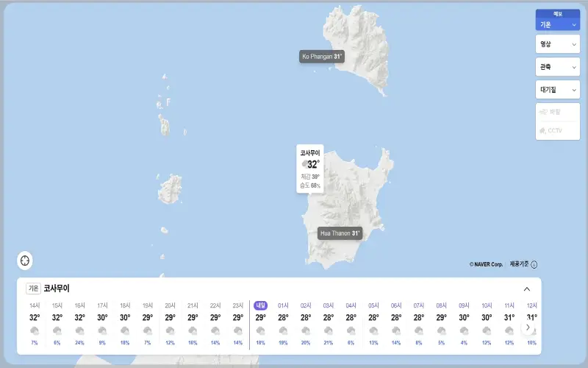Click the 28° temperature under 05시
The image size is (588, 368).
pos(373,318)
